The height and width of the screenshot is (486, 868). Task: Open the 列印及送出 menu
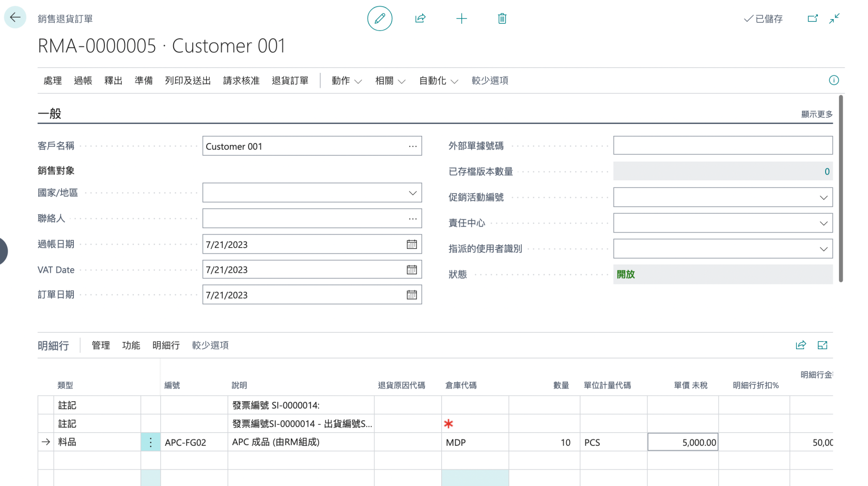point(188,81)
